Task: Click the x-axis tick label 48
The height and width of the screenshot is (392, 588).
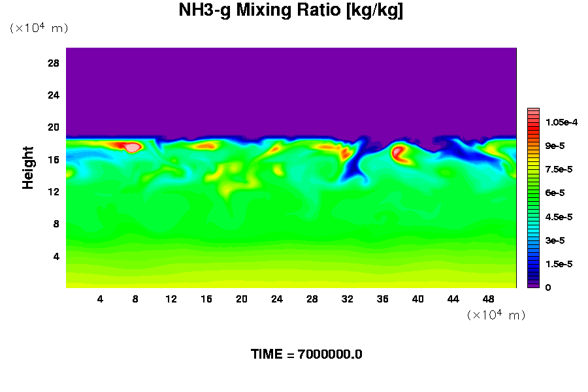Action: coord(488,299)
